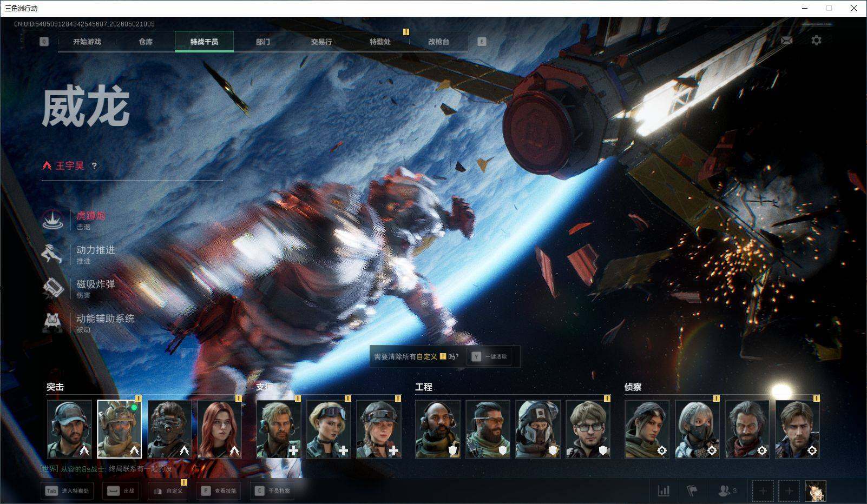This screenshot has width=867, height=504.
Task: Switch to the 部门 tab
Action: click(x=263, y=42)
